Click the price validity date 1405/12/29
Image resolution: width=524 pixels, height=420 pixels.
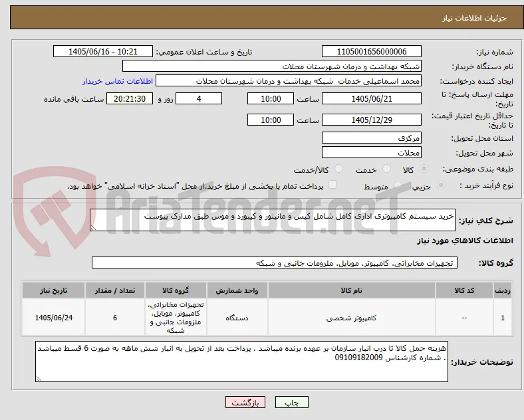coord(372,120)
